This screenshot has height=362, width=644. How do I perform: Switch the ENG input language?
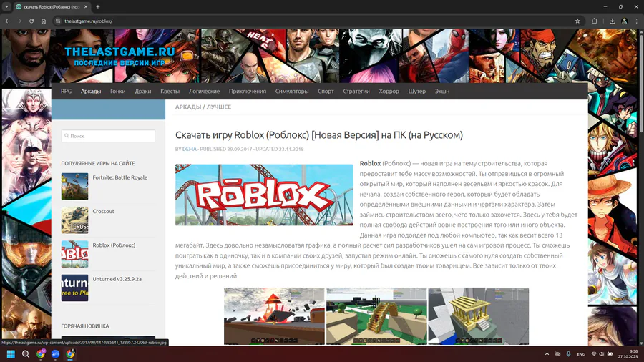(x=581, y=354)
